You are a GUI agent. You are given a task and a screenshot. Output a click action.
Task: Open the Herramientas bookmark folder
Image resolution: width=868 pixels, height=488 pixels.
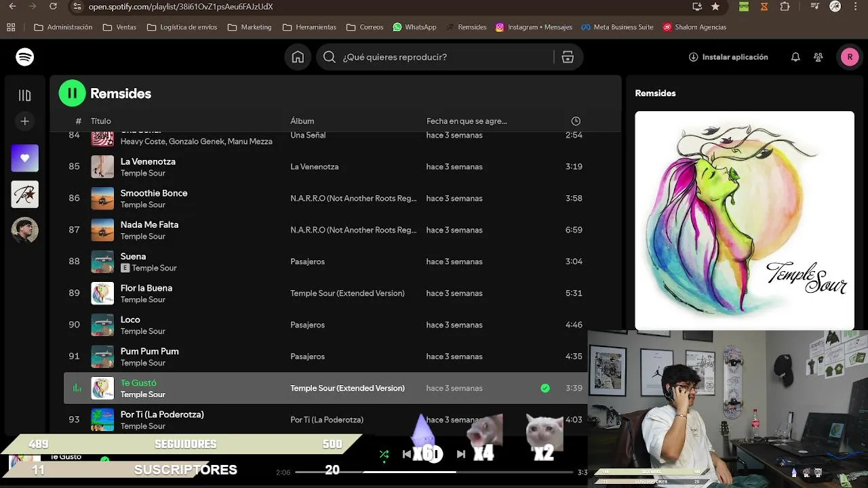pos(309,27)
